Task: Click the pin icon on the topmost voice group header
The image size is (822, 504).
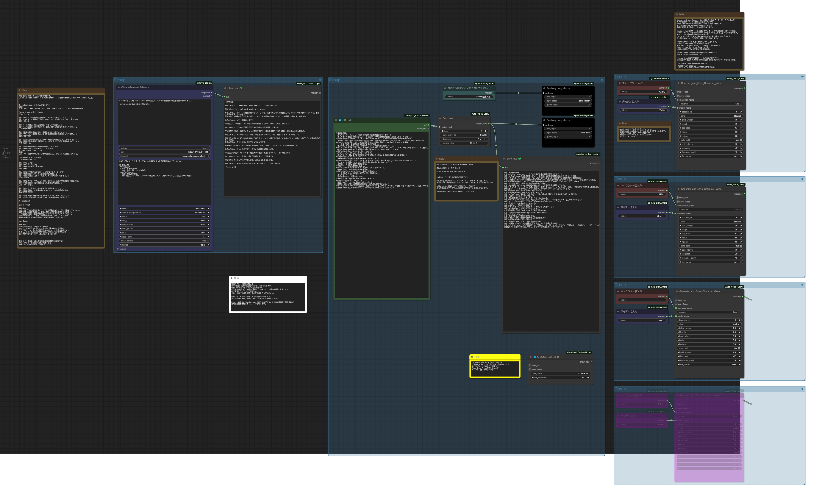Action: coord(802,77)
